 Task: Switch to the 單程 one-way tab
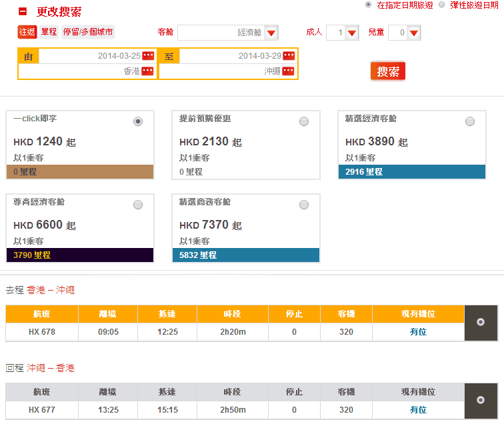pos(49,32)
